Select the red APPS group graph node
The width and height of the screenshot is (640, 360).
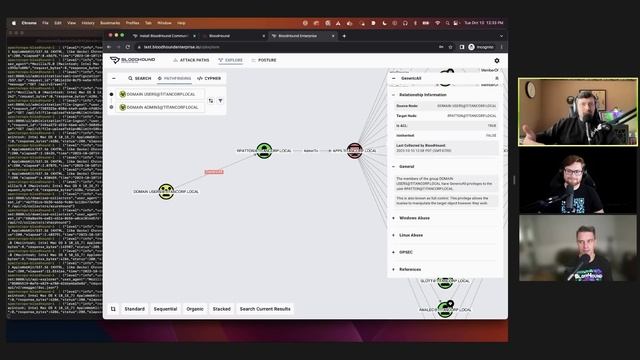point(354,151)
